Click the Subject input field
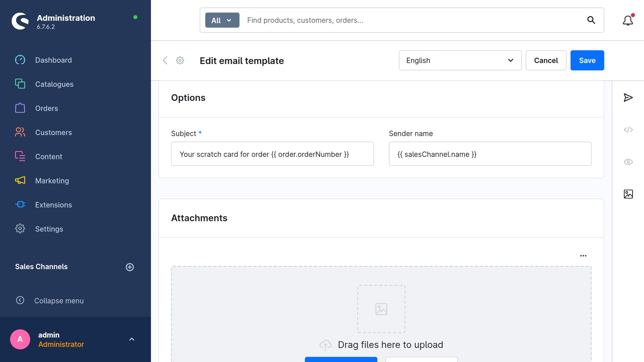Viewport: 644px width, 362px height. (x=272, y=154)
